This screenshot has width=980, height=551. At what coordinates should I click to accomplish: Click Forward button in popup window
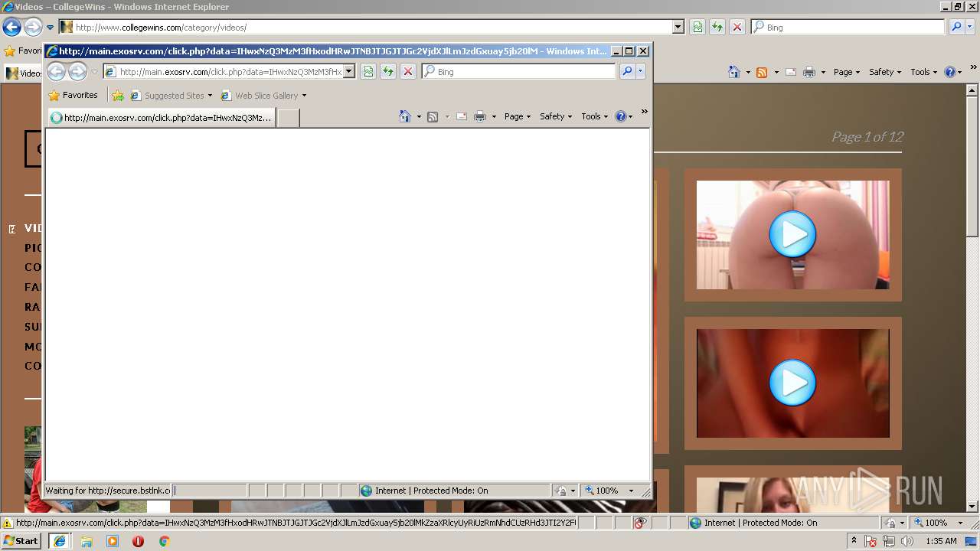coord(77,72)
